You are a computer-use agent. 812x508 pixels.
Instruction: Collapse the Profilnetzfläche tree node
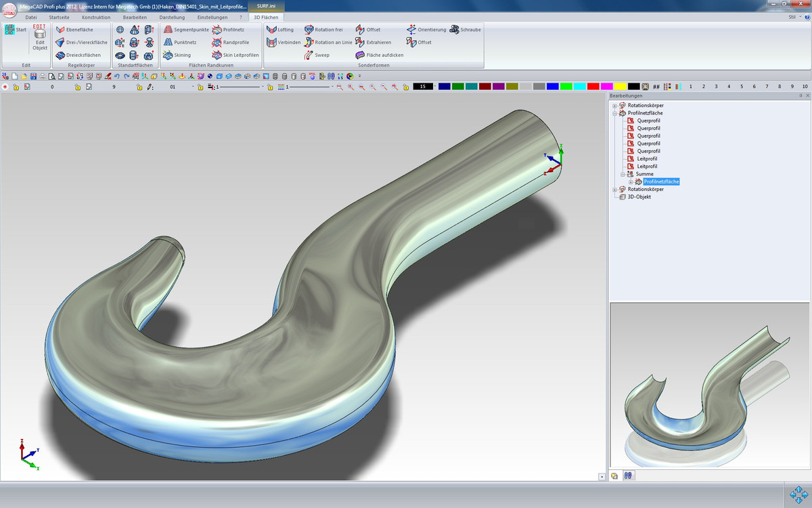(614, 113)
